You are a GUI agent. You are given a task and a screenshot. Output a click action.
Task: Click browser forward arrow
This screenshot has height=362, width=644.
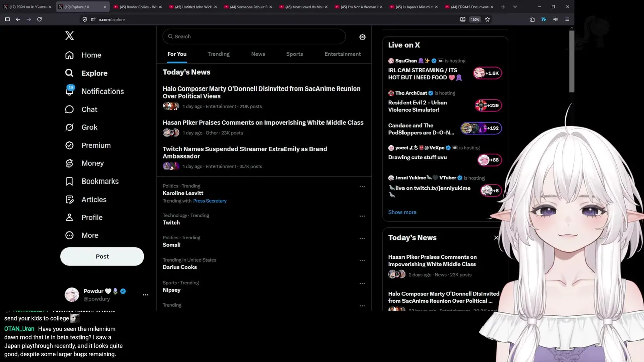point(28,19)
